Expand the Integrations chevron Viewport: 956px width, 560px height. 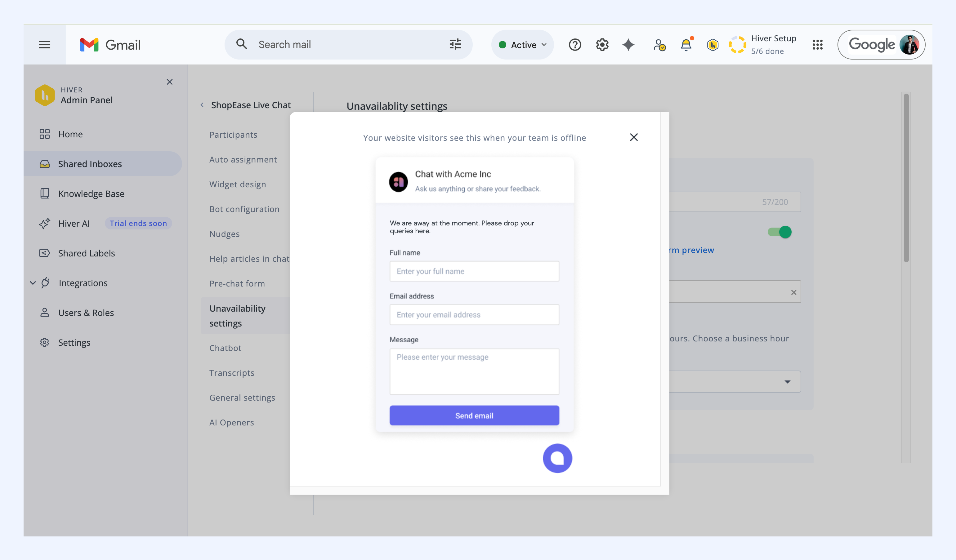(33, 283)
